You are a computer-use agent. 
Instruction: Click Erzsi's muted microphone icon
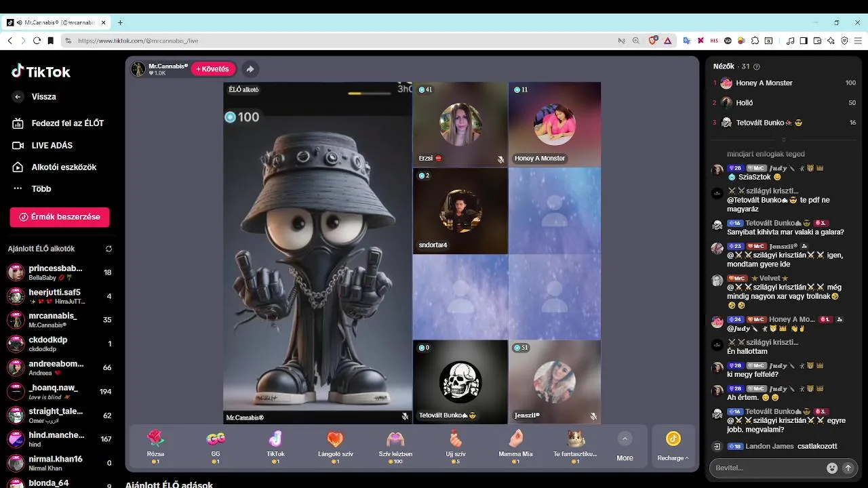pyautogui.click(x=500, y=160)
